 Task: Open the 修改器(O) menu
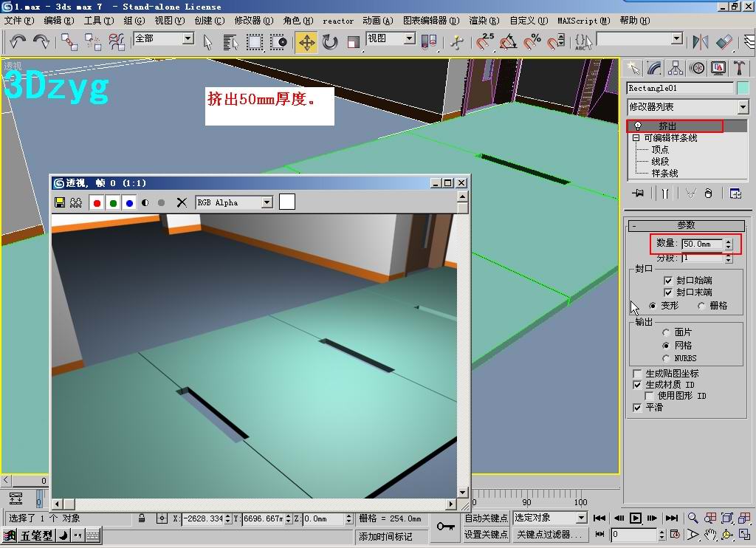click(254, 20)
